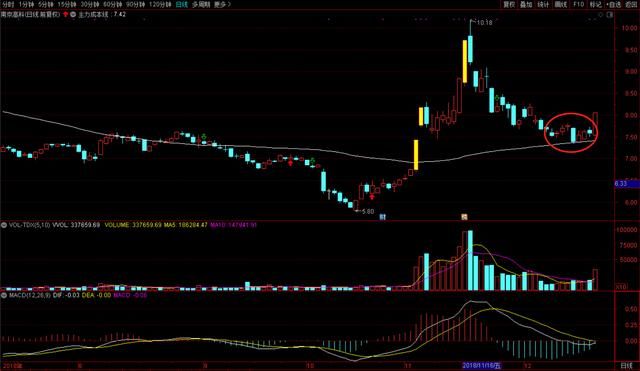Click the 财 marker icon below the candlesticks

tap(382, 217)
